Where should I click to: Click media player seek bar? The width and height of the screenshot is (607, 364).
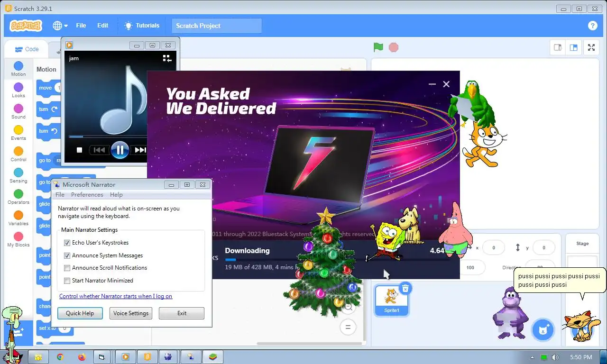click(108, 136)
